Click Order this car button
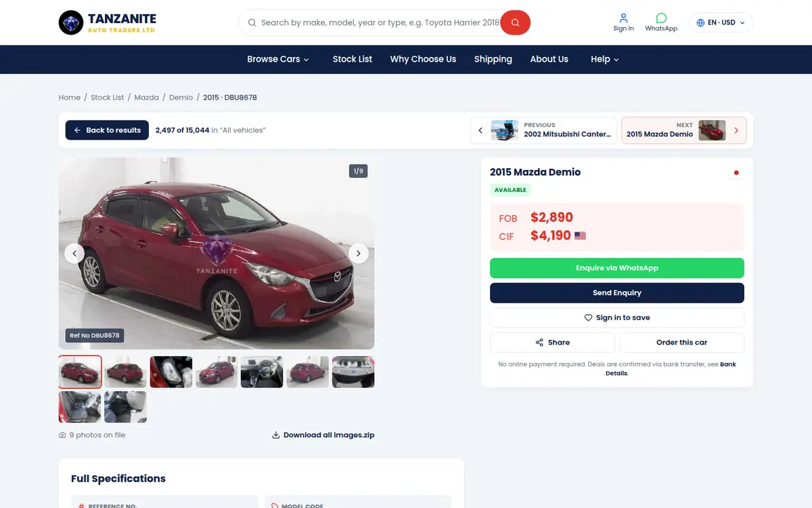The width and height of the screenshot is (812, 508). 682,343
